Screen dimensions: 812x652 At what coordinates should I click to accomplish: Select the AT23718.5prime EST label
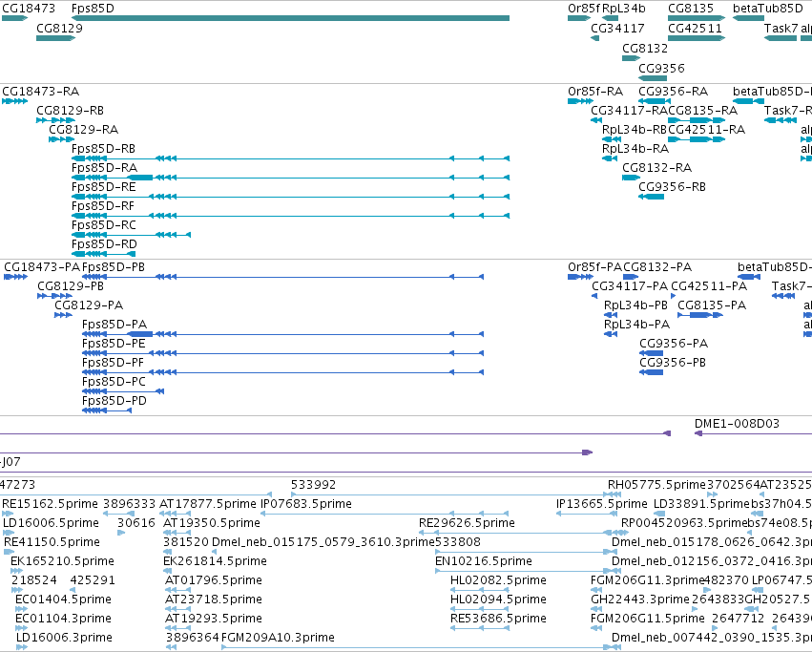tap(214, 599)
